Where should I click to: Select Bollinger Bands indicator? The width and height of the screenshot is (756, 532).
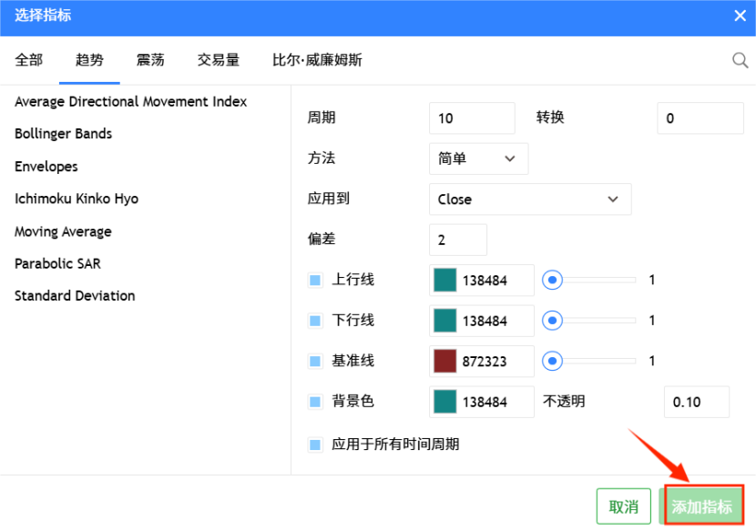tap(63, 134)
